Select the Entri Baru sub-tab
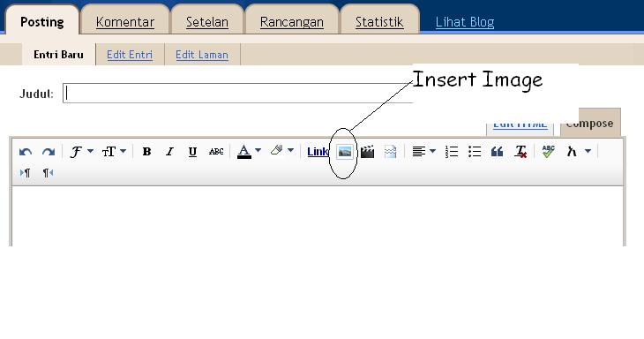 point(58,54)
